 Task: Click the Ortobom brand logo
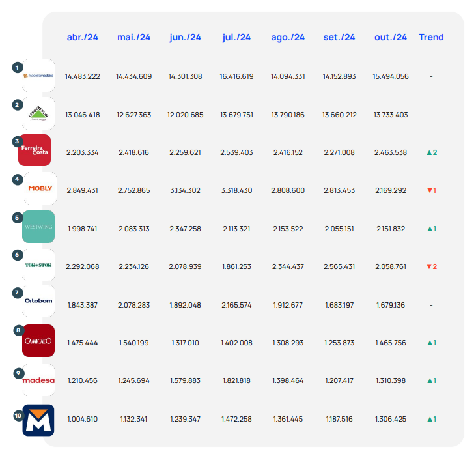[38, 301]
